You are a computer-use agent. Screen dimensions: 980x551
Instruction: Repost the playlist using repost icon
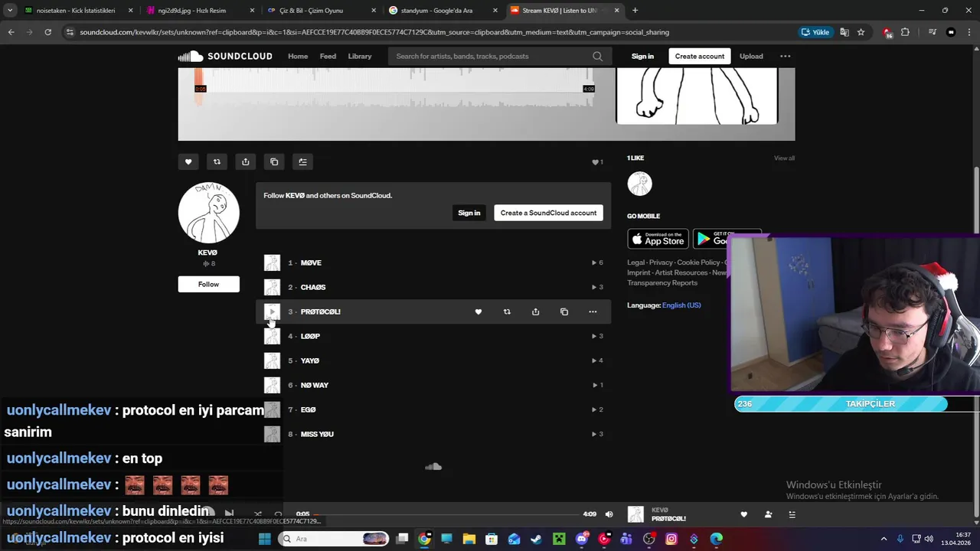pos(217,161)
